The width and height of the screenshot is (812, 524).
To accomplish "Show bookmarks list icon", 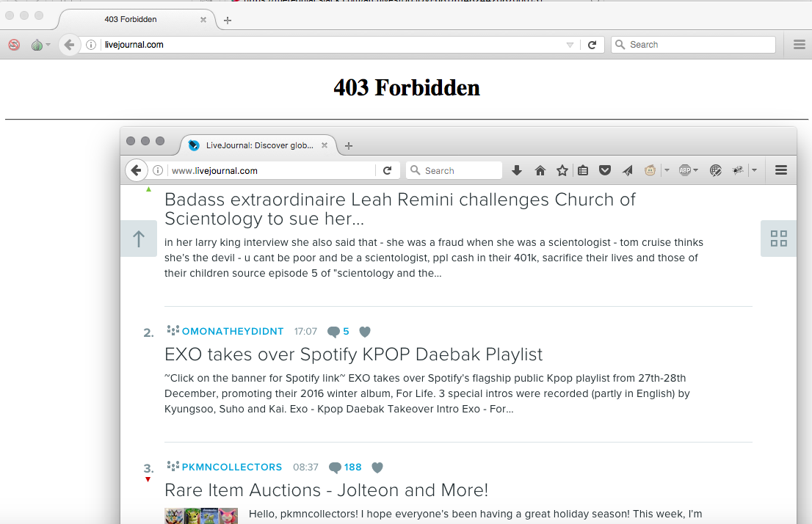I will [x=583, y=170].
